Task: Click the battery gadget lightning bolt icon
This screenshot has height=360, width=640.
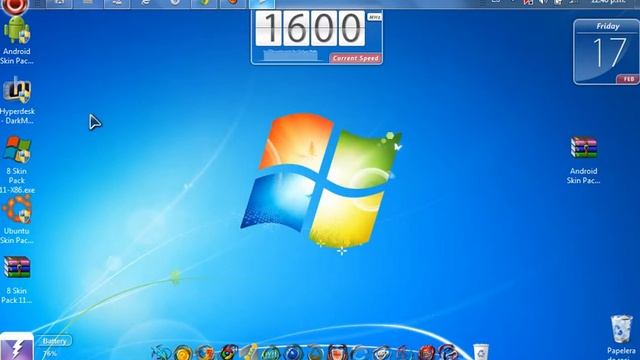Action: [17, 347]
